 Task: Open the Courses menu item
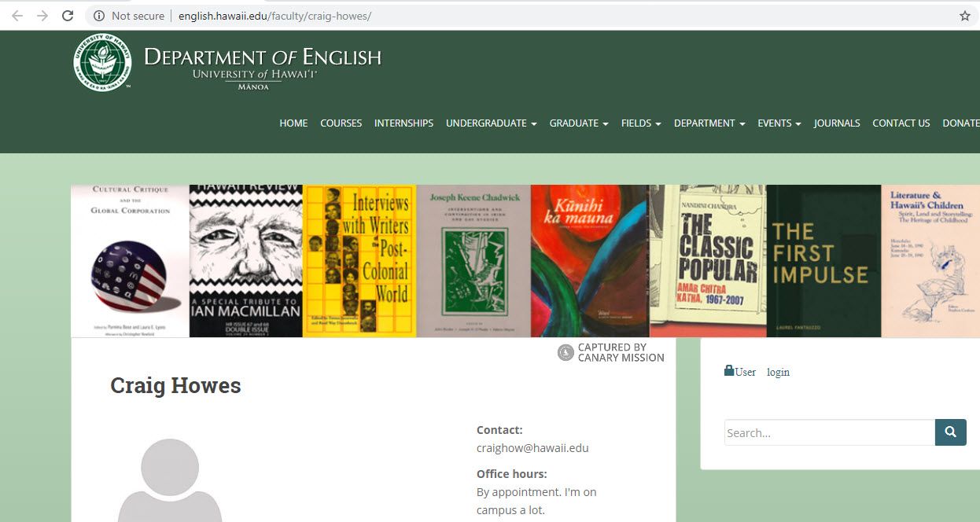341,123
